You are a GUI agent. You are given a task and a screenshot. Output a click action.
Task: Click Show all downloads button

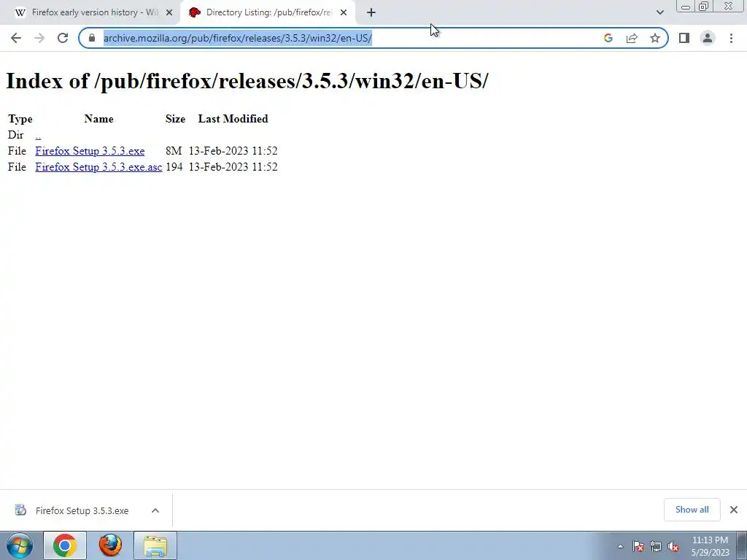692,510
